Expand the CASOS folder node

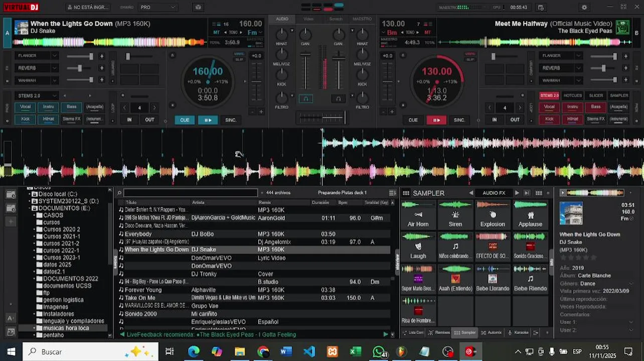coord(35,215)
